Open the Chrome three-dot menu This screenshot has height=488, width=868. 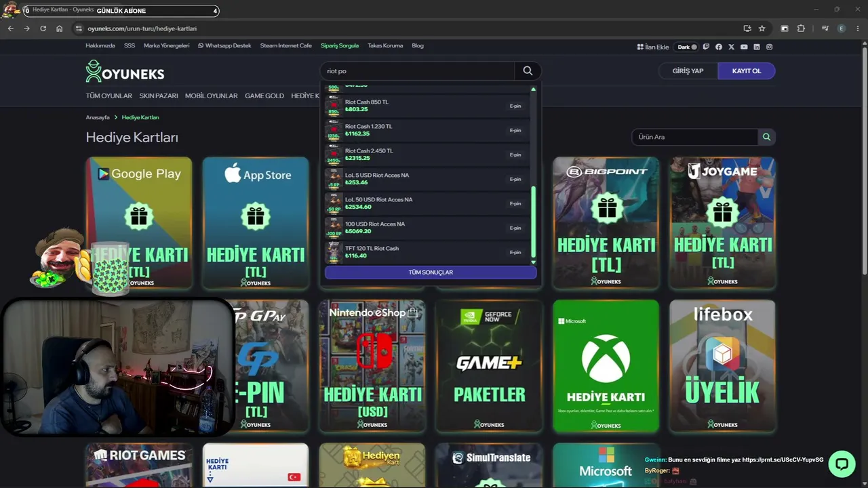[859, 28]
